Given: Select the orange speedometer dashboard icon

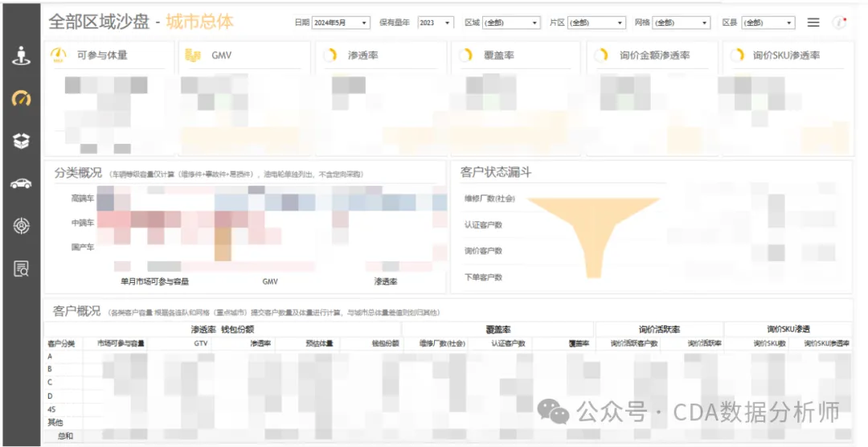Looking at the screenshot, I should (21, 99).
